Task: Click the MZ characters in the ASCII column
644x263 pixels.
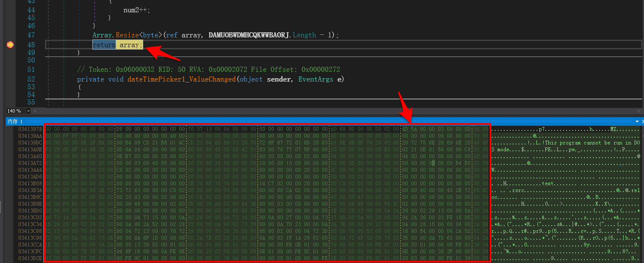Action: (x=613, y=129)
